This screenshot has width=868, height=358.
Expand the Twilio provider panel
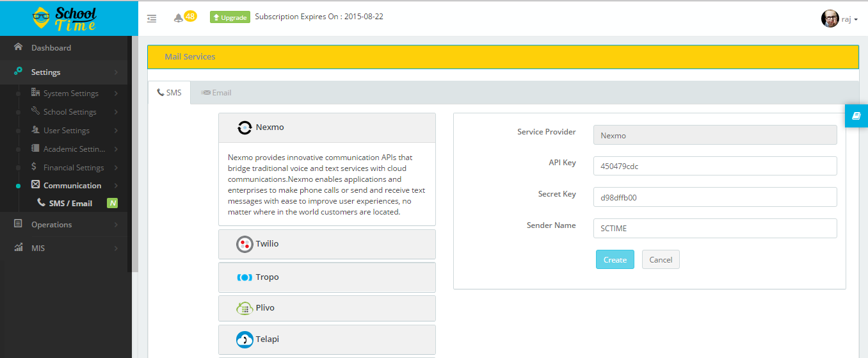[x=327, y=244]
